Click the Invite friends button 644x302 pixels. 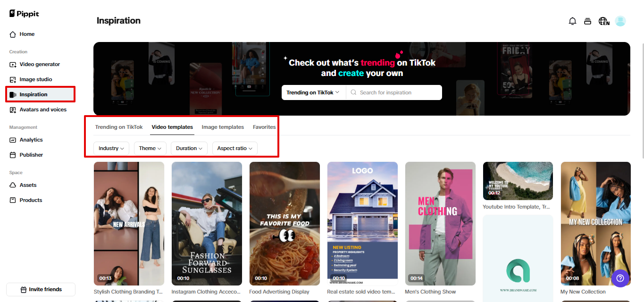(x=41, y=289)
